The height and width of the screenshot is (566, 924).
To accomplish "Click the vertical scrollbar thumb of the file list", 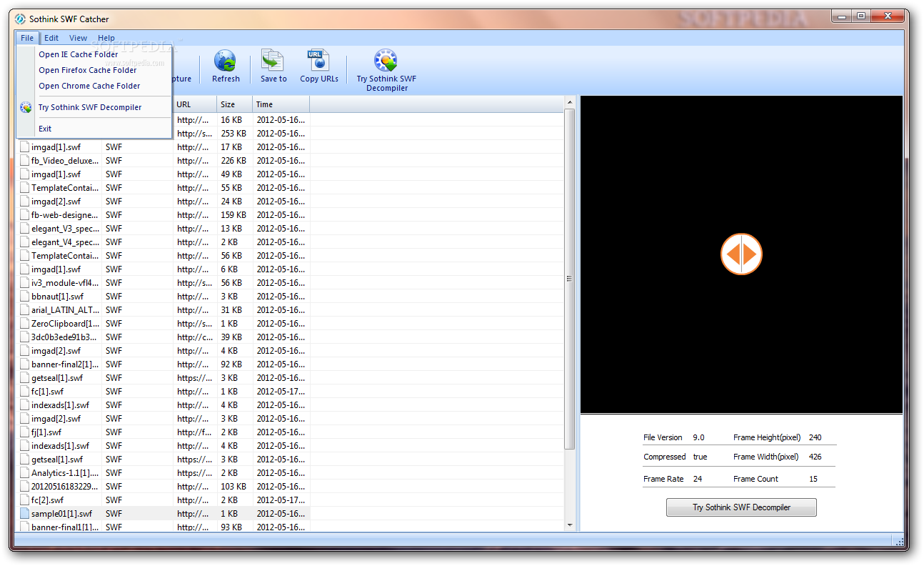I will coord(570,279).
